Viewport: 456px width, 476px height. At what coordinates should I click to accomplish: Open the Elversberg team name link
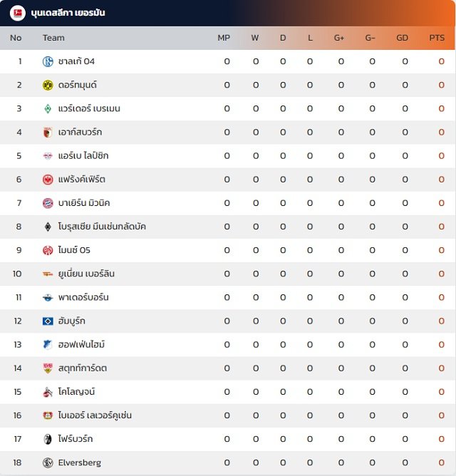80,462
